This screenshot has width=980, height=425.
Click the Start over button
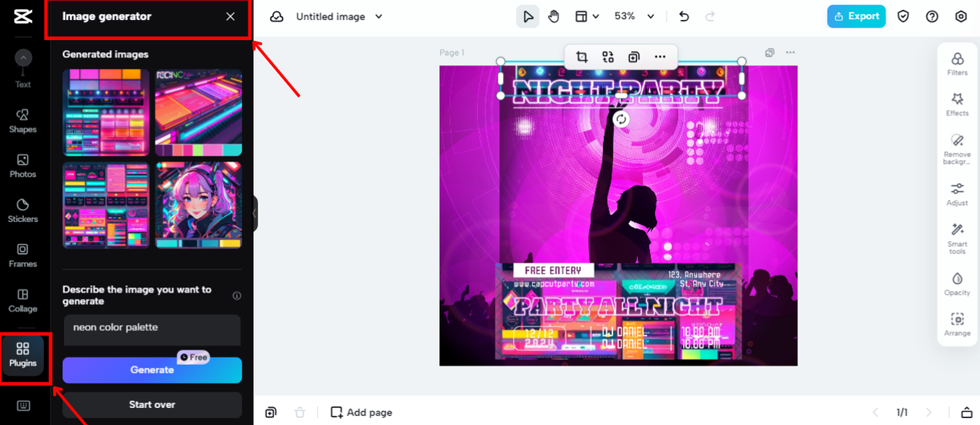(x=152, y=405)
